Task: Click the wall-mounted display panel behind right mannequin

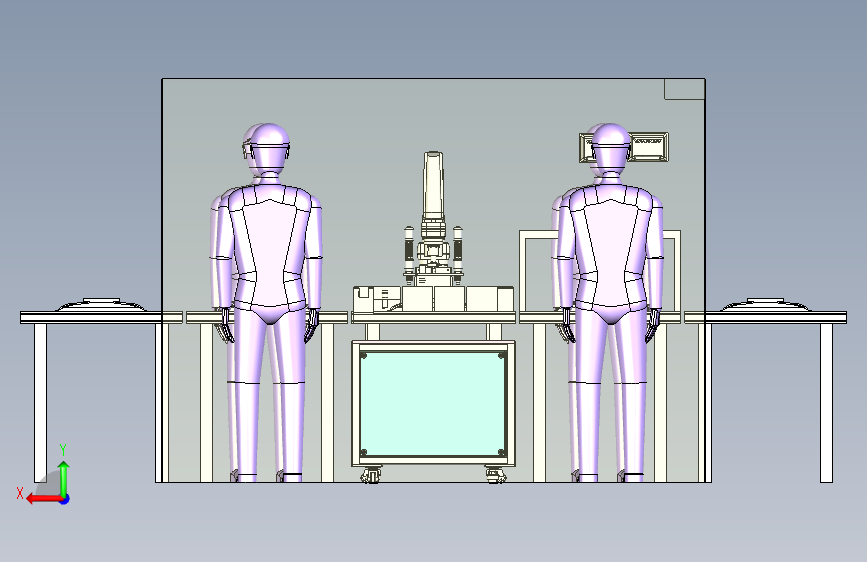Action: coord(648,147)
